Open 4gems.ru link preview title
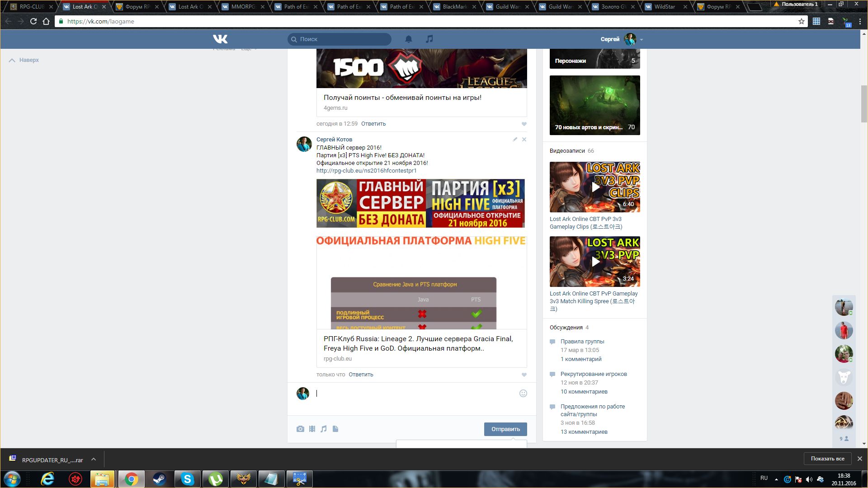This screenshot has width=868, height=488. [402, 98]
